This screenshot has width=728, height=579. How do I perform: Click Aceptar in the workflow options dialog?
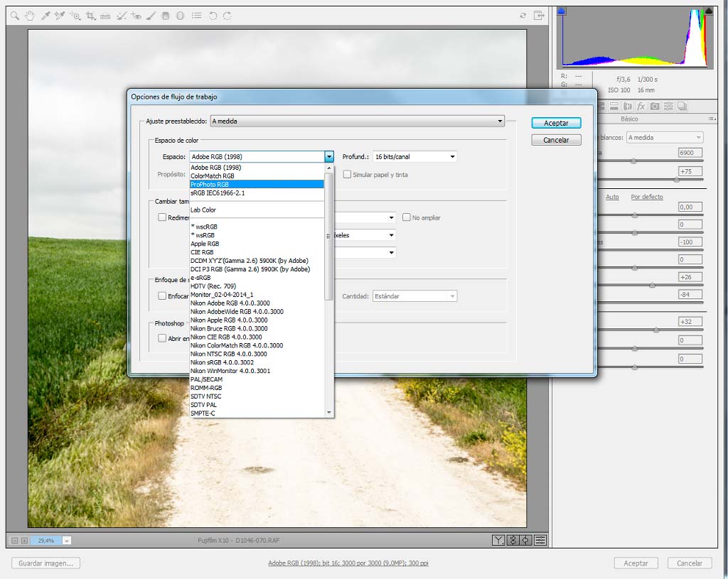point(556,123)
